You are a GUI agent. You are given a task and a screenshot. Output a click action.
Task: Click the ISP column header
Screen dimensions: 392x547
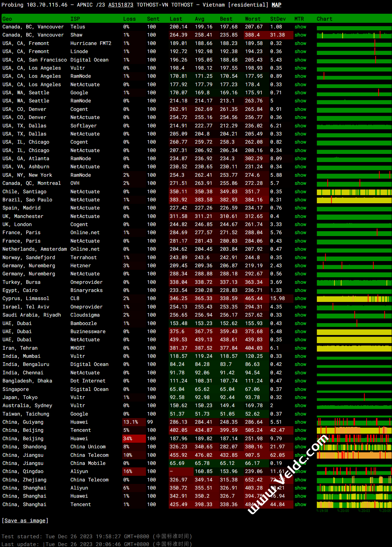tap(75, 19)
